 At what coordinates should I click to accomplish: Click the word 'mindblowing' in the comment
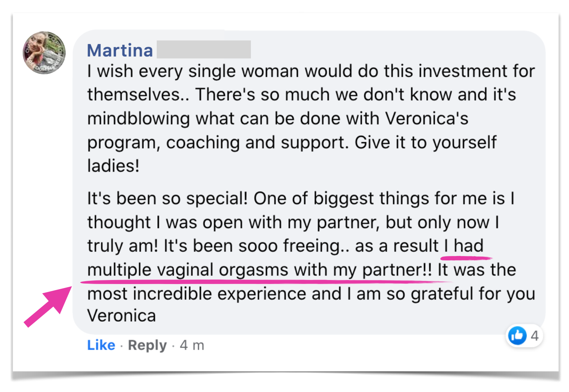pos(138,119)
